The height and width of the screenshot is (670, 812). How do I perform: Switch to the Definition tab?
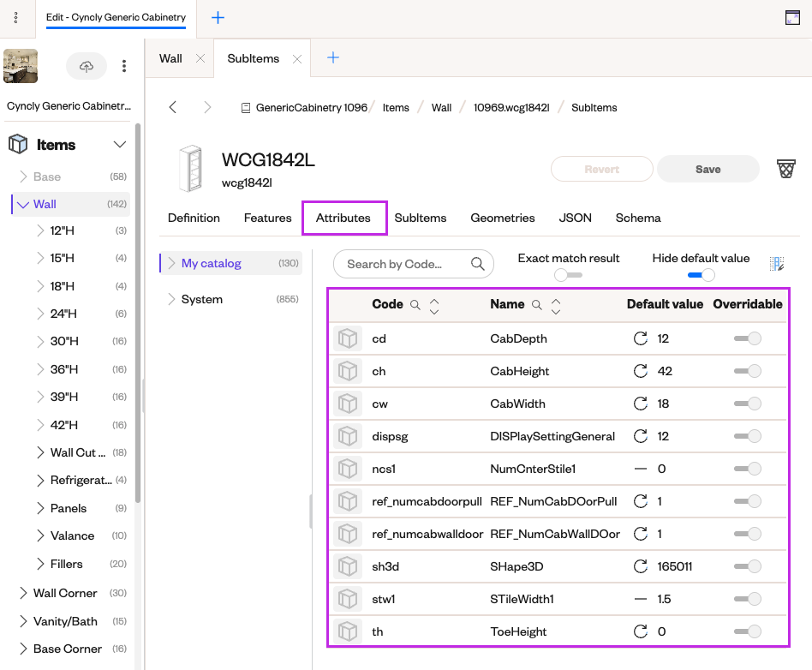click(194, 218)
